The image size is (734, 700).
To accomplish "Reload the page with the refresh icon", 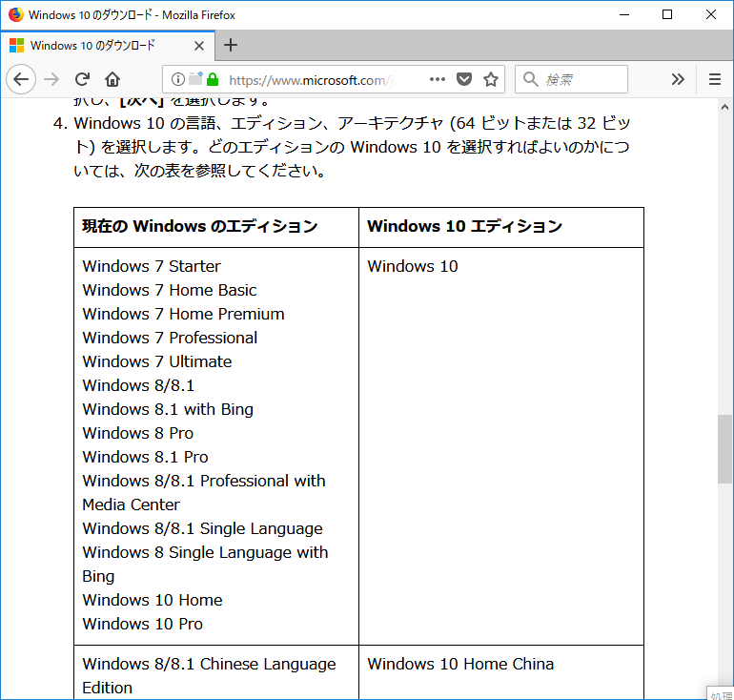I will 82,79.
